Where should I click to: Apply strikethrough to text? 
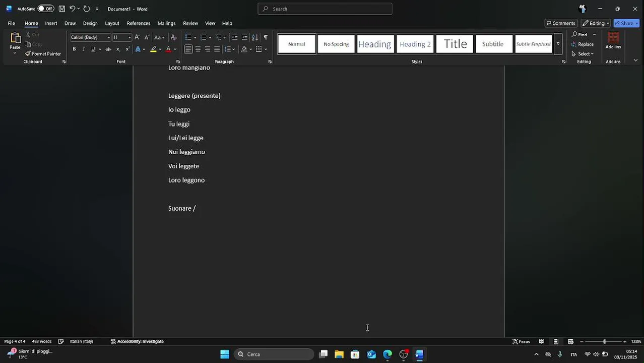(x=108, y=49)
